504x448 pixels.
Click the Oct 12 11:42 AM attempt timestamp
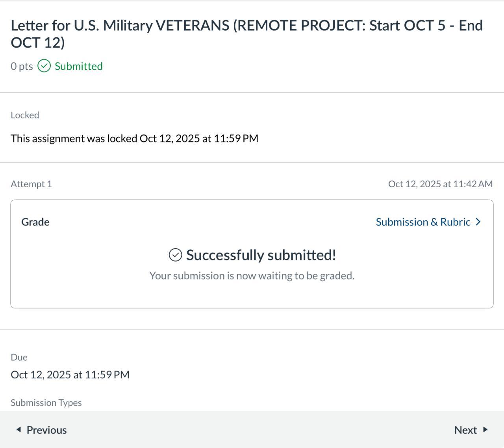pyautogui.click(x=440, y=184)
